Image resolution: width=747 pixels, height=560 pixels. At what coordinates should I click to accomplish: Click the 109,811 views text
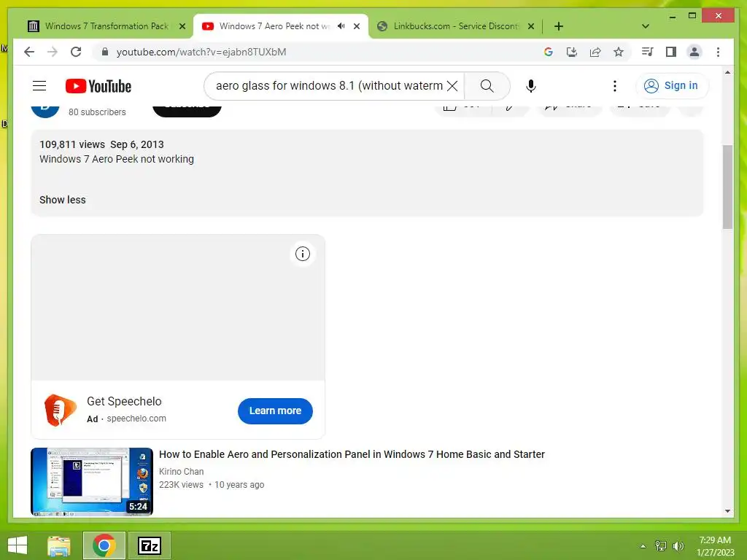pos(72,145)
